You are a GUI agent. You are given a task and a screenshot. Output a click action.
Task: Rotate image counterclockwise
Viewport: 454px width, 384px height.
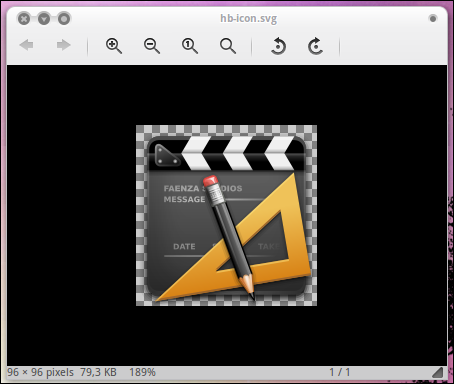tap(278, 46)
